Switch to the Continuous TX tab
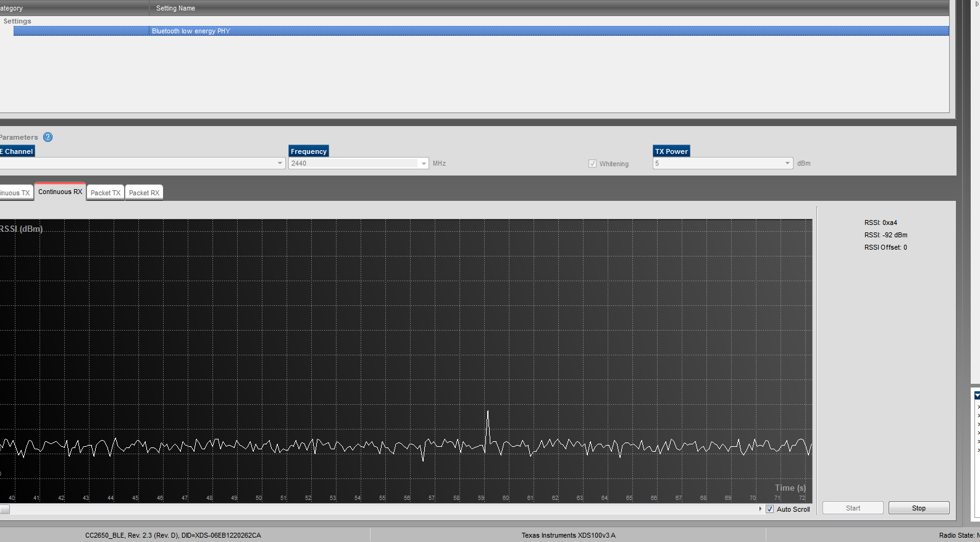The height and width of the screenshot is (542, 980). (x=15, y=193)
